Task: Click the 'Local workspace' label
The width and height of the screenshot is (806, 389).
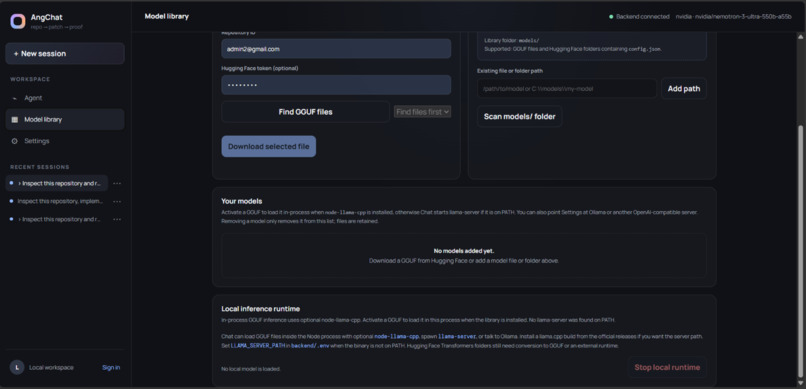Action: 51,367
